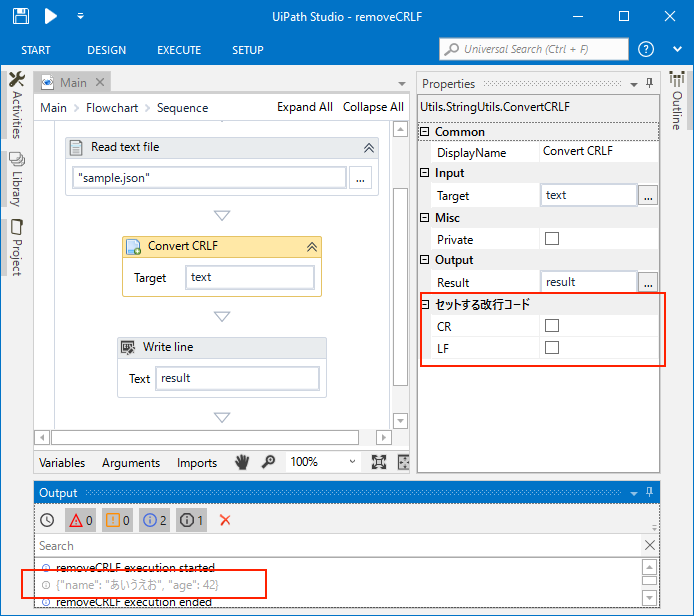Open the DESIGN ribbon tab
Viewport: 694px width, 616px height.
106,50
